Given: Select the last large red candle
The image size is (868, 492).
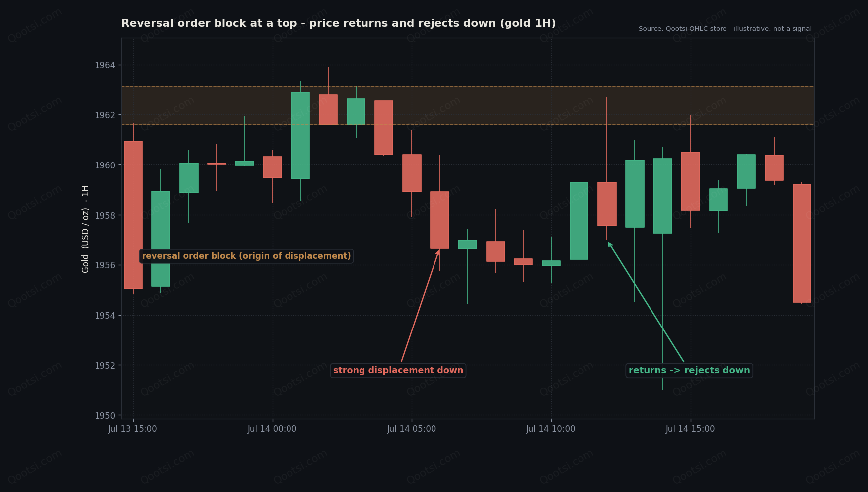Looking at the screenshot, I should pyautogui.click(x=802, y=243).
